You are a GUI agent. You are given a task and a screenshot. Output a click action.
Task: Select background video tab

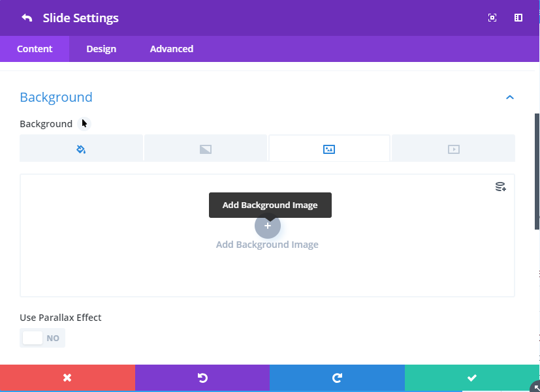pos(454,148)
